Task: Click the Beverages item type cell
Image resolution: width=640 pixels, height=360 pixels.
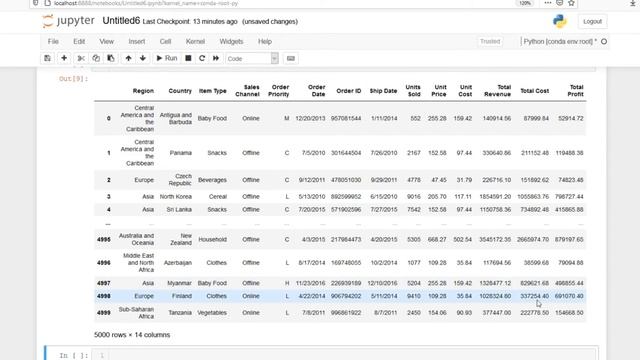Action: [x=212, y=180]
